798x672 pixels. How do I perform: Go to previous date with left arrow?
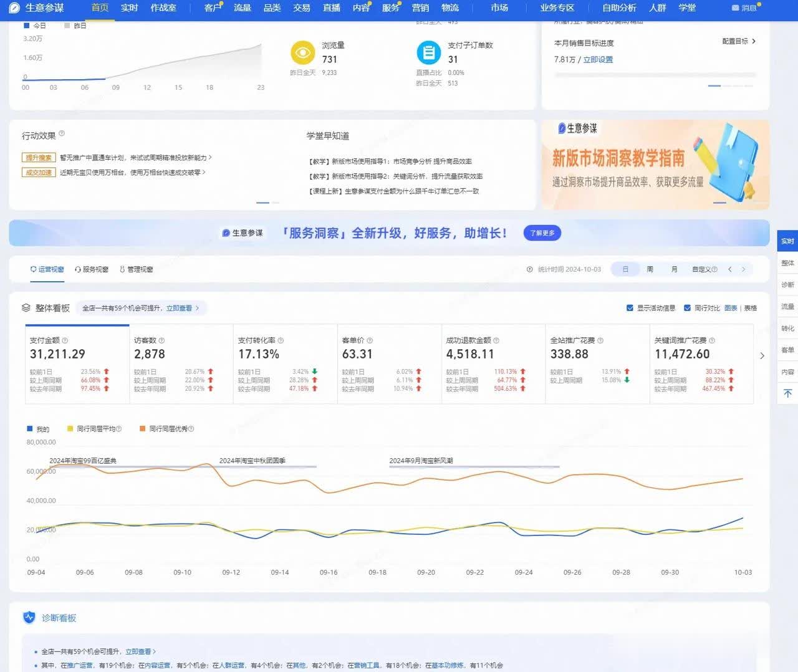point(730,269)
